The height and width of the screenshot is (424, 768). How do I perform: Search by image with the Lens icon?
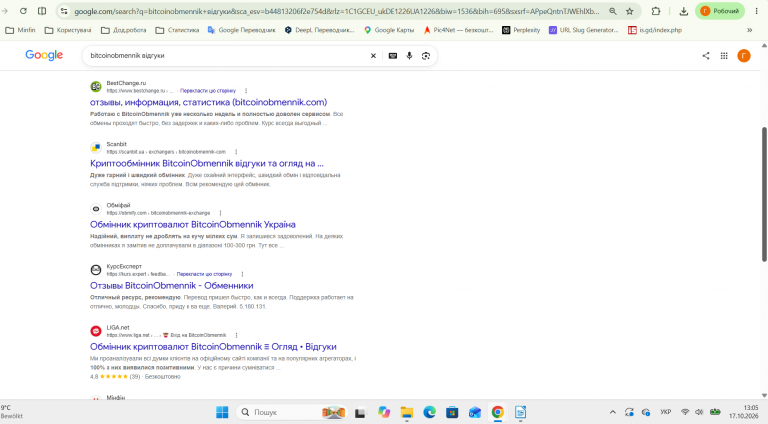click(426, 56)
